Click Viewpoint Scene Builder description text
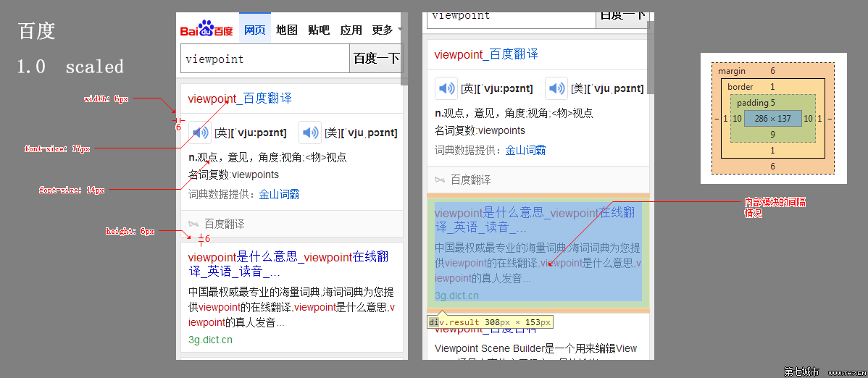 536,348
